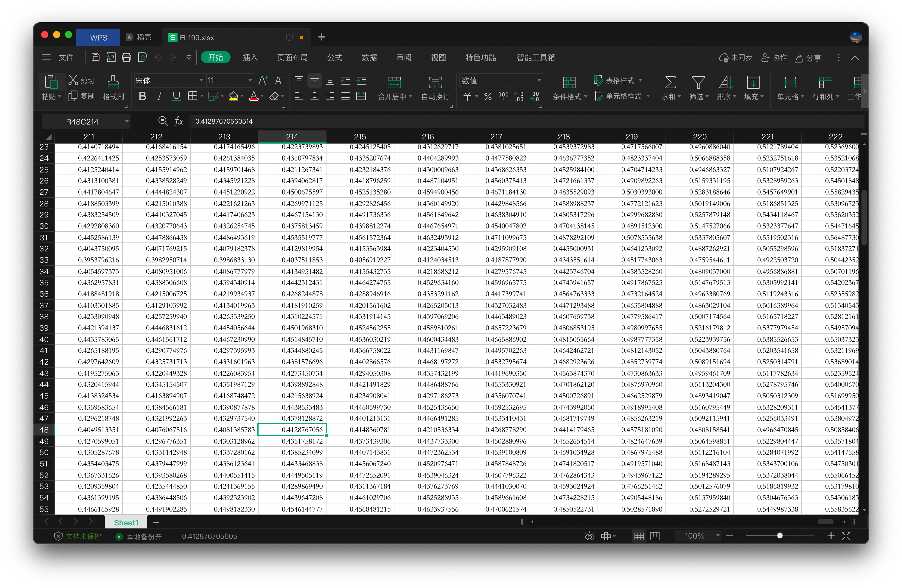
Task: Toggle Italic text formatting
Action: click(x=160, y=96)
